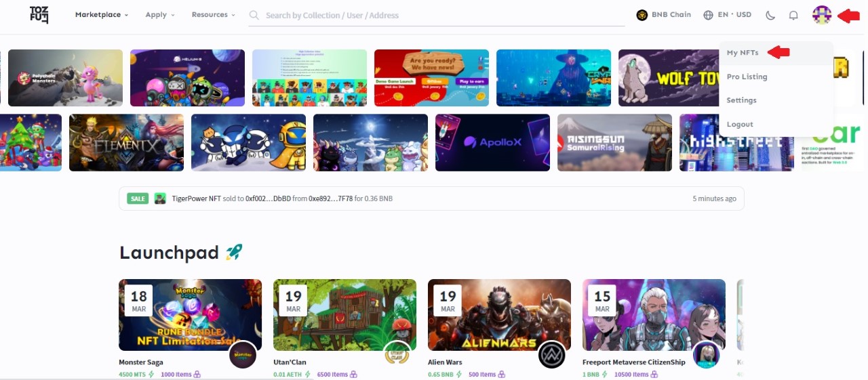Click the Utan'Clan round logo

click(397, 354)
